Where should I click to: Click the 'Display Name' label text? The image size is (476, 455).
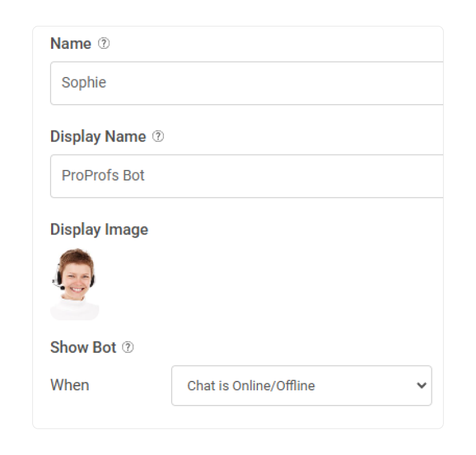(98, 137)
